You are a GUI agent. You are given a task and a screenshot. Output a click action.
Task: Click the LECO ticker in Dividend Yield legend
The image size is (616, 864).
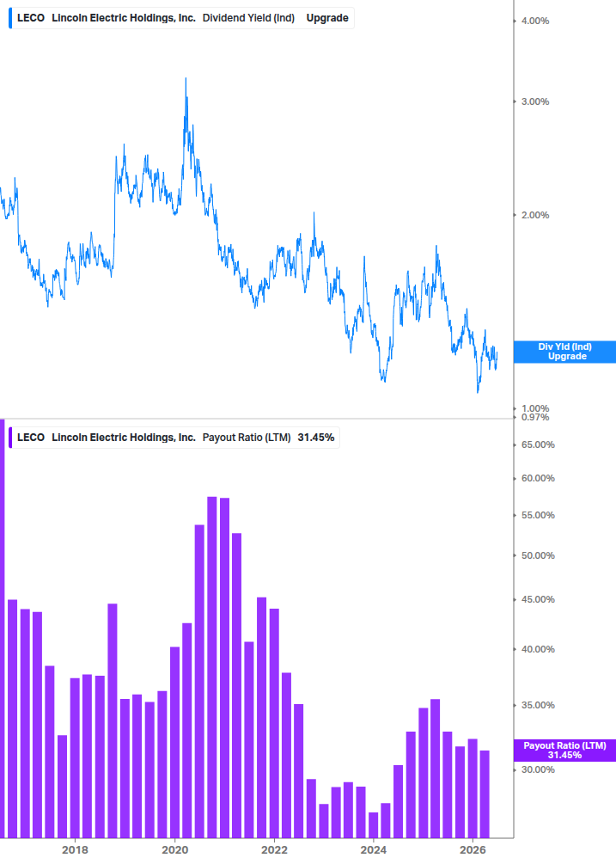(x=31, y=18)
